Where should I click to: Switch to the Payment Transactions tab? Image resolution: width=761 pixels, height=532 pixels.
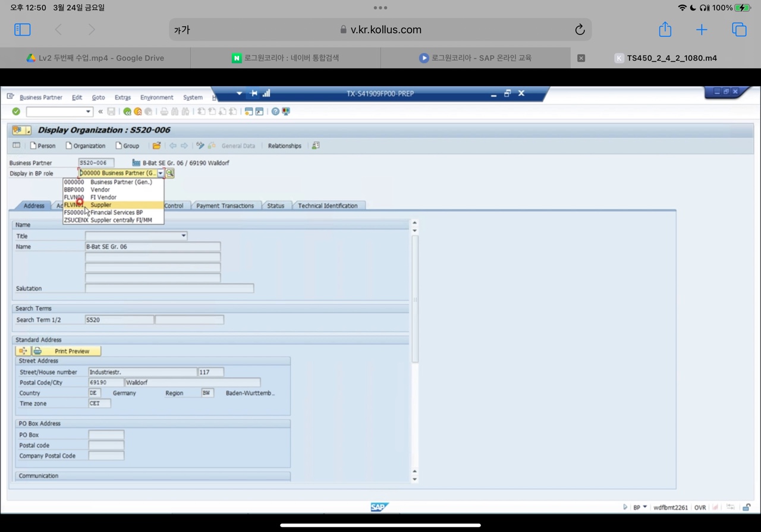225,206
